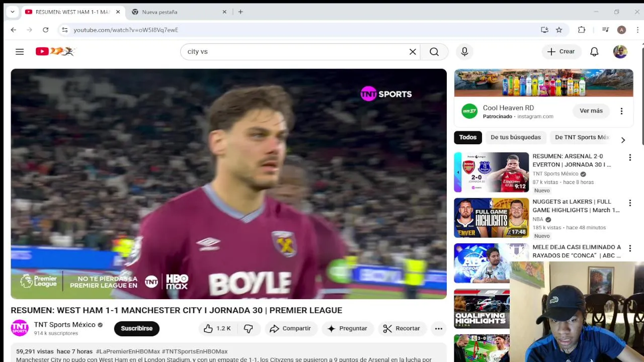Screen dimensions: 644x362
Task: Open MELE DEJA CASI ELIMINADO video title
Action: click(x=577, y=251)
